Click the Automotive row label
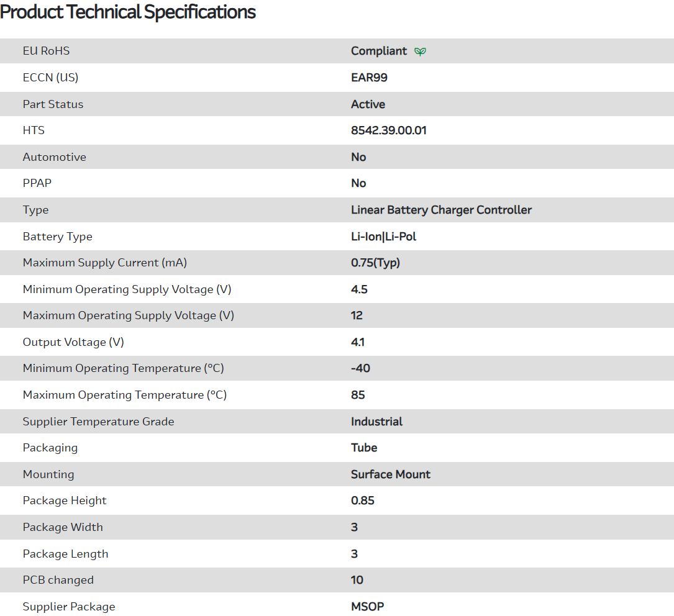Screen dimensions: 674x616 55,157
